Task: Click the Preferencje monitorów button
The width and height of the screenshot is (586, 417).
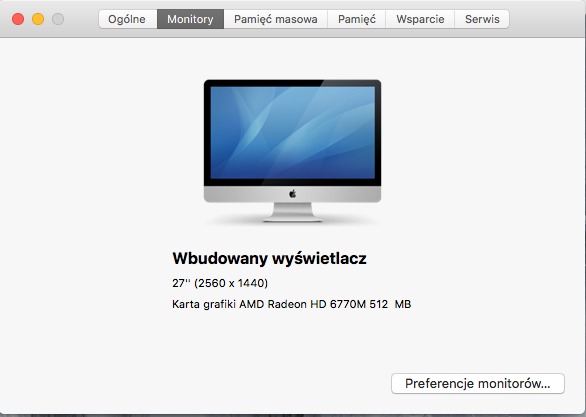Action: click(x=478, y=383)
